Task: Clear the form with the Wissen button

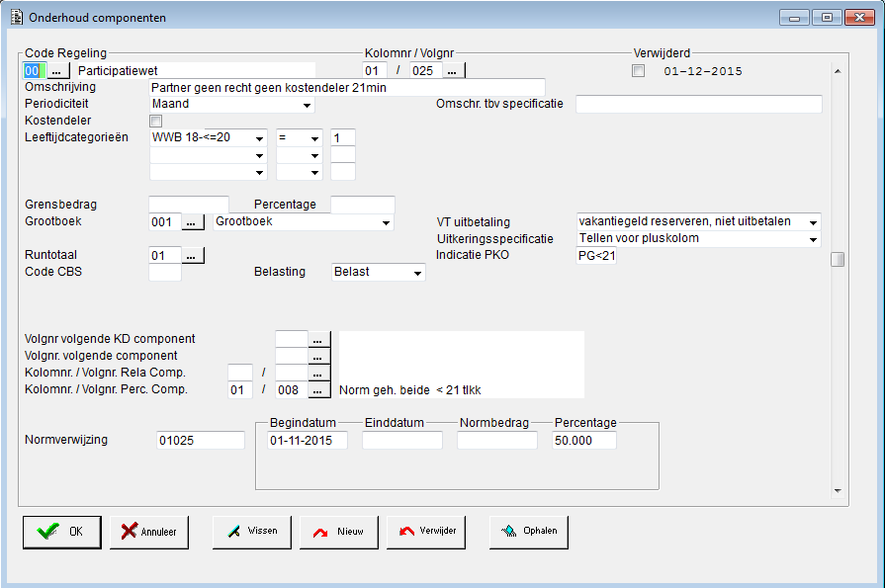Action: [252, 532]
